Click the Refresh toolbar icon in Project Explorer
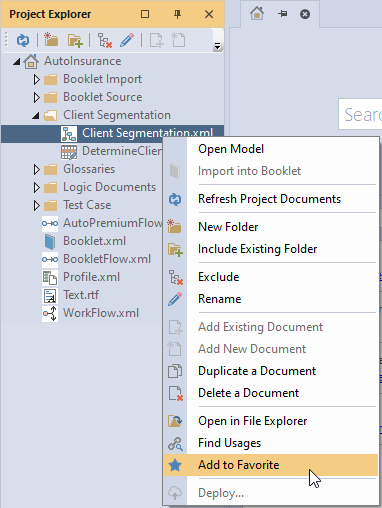The width and height of the screenshot is (382, 508). click(23, 41)
